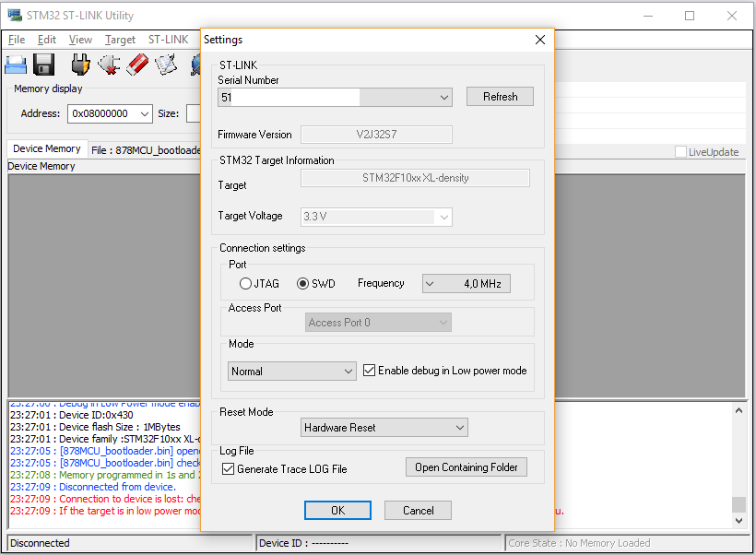
Task: Click the Cancel button
Action: 418,510
